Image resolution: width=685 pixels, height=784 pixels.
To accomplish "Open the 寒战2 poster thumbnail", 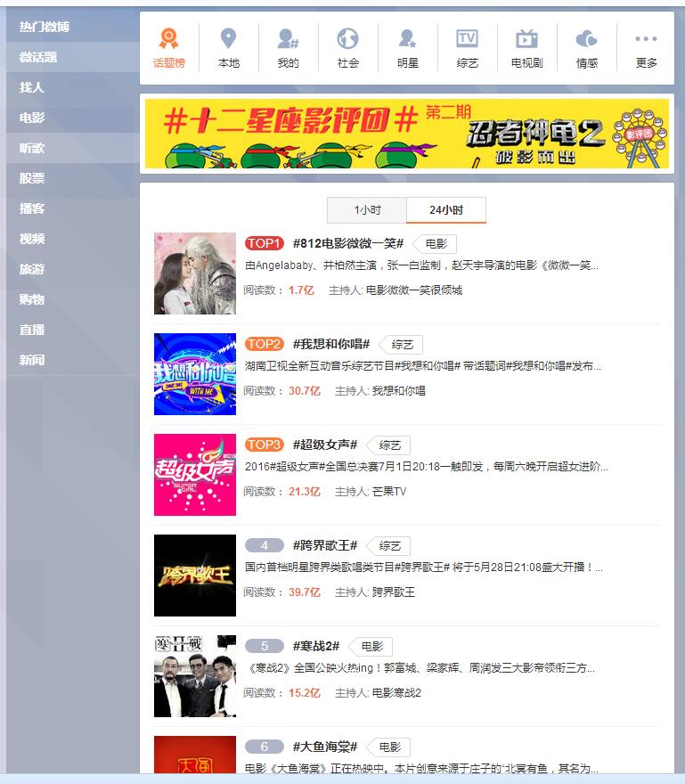I will tap(195, 676).
